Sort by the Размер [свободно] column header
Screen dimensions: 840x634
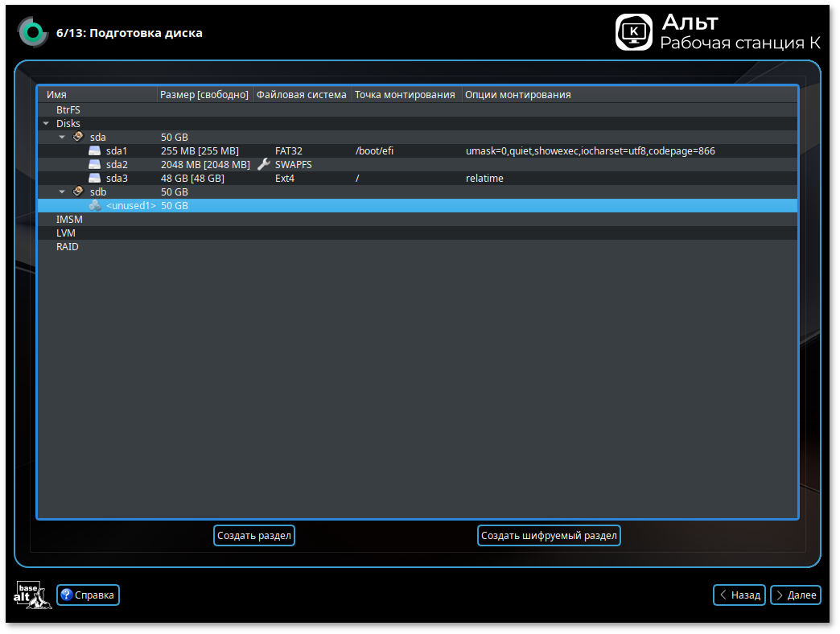click(x=204, y=95)
